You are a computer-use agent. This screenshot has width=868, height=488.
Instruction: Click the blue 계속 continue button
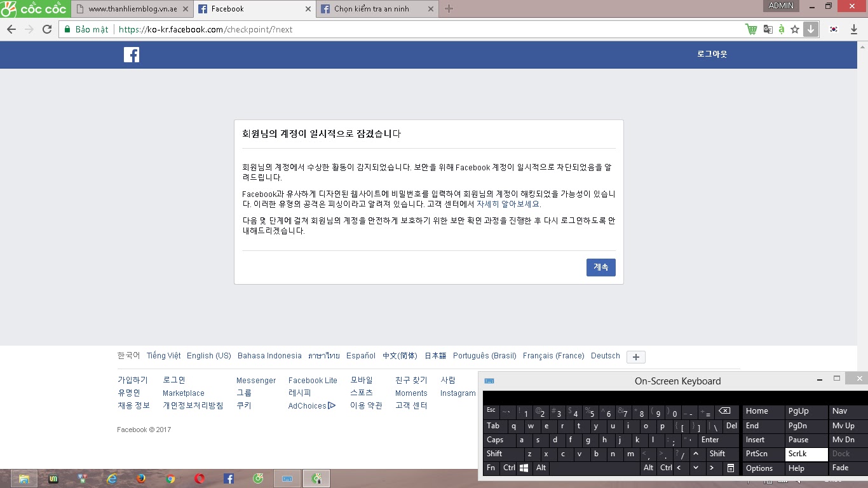point(601,268)
